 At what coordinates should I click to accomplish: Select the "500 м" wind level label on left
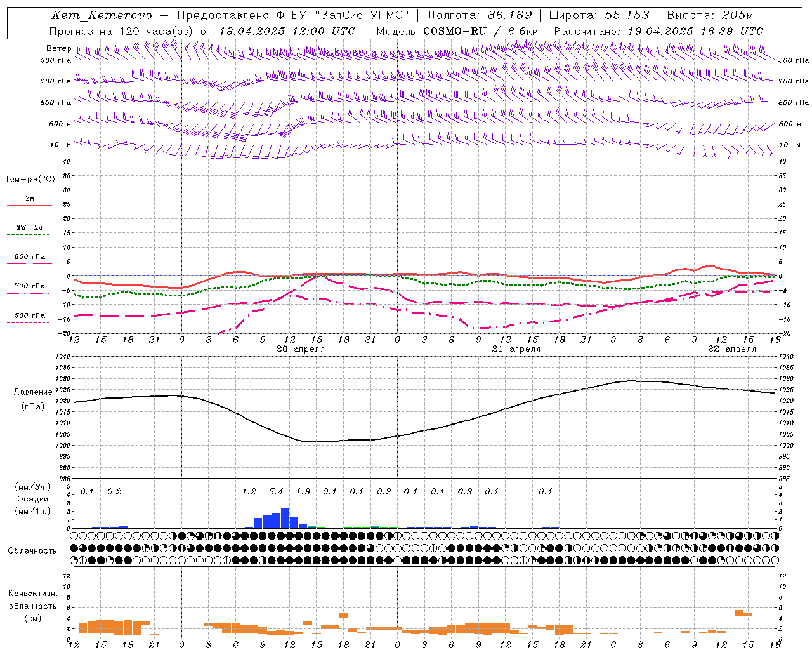[x=60, y=124]
